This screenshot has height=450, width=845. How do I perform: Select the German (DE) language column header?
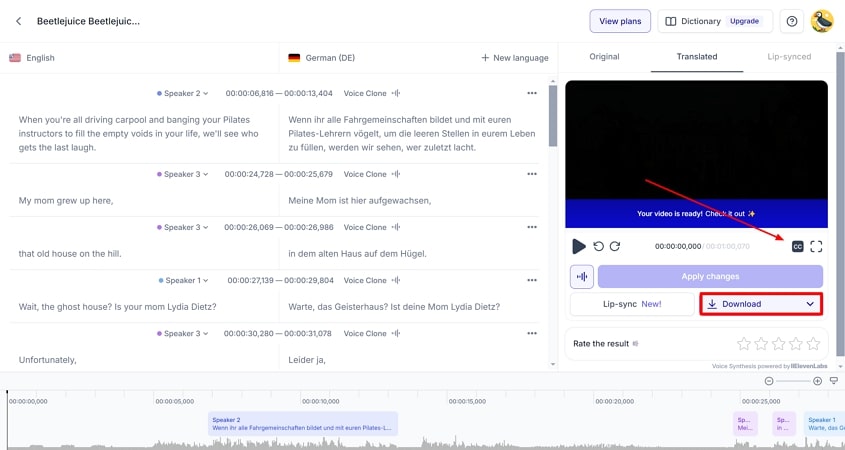click(x=322, y=58)
